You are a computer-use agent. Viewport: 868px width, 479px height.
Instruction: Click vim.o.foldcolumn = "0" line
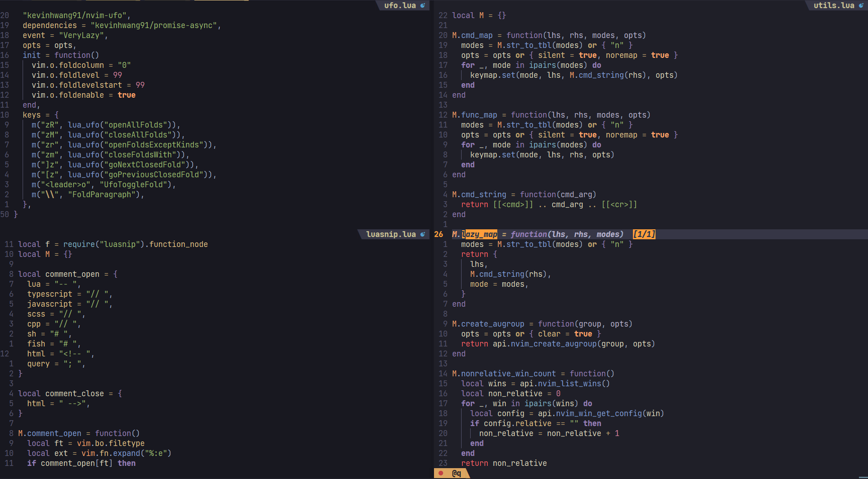coord(81,65)
